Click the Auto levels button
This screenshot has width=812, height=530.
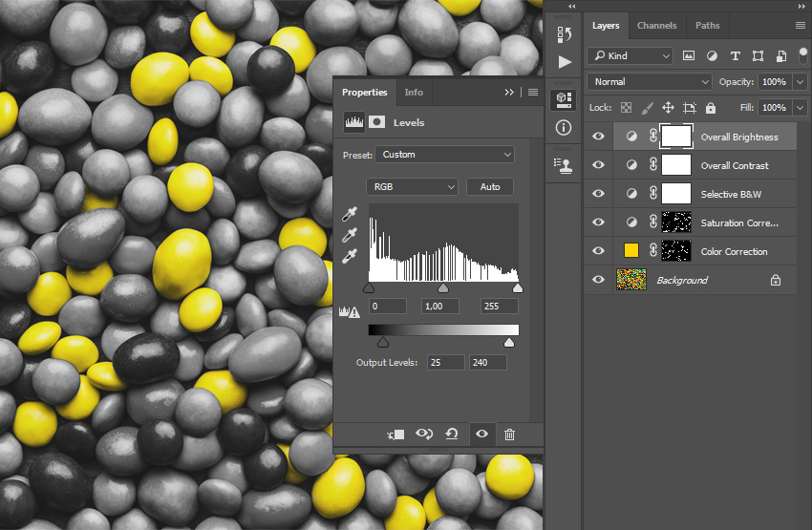point(490,187)
